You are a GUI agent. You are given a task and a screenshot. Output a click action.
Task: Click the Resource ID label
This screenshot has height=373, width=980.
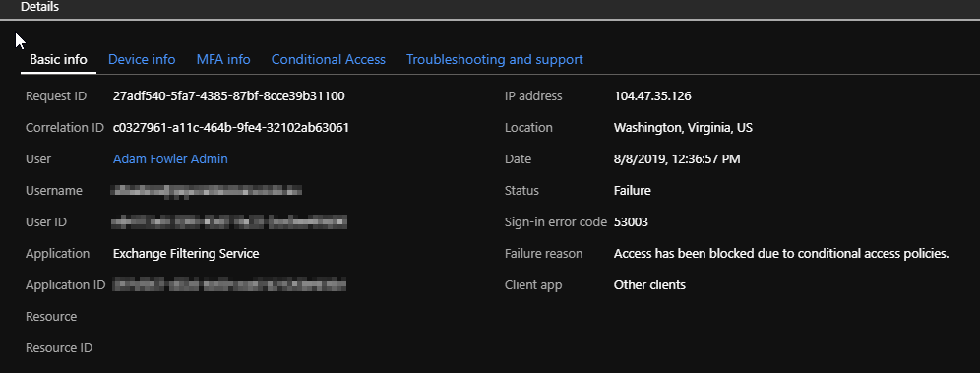coord(59,348)
